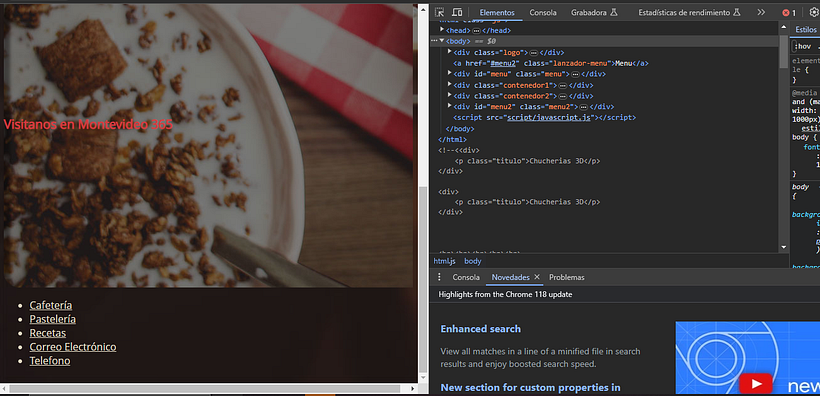820x396 pixels.
Task: Switch to the Elementos tab
Action: [497, 13]
